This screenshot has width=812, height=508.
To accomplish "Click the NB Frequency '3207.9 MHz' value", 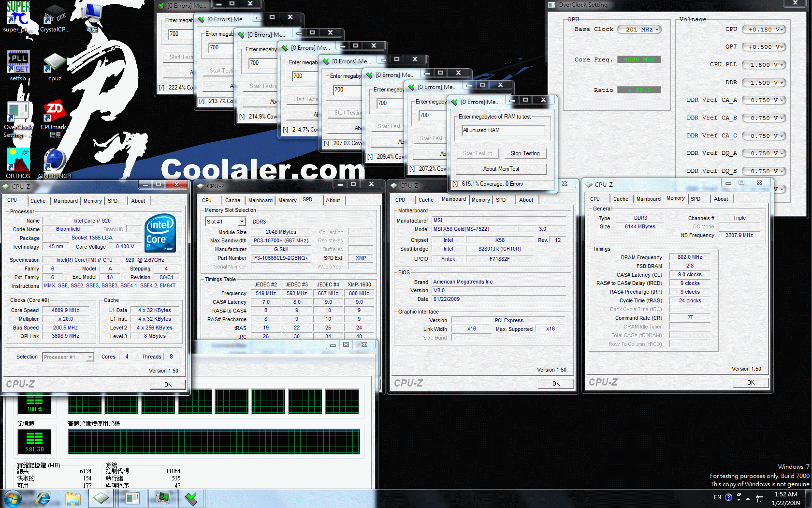I will (x=739, y=235).
